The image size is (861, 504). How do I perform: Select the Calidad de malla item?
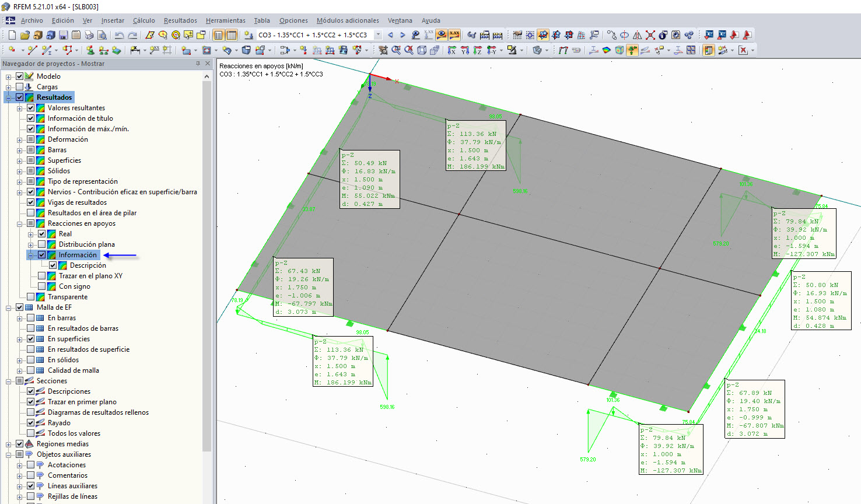[x=73, y=370]
